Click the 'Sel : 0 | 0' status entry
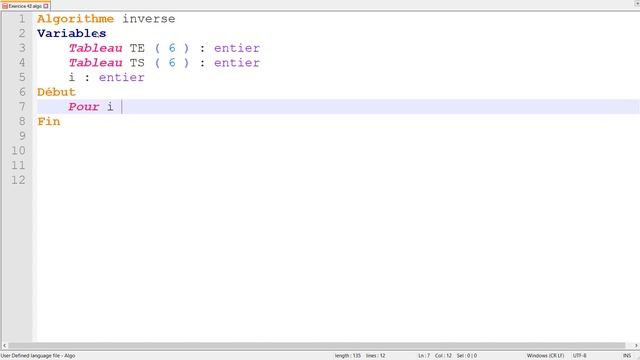This screenshot has width=640, height=360. (x=467, y=356)
